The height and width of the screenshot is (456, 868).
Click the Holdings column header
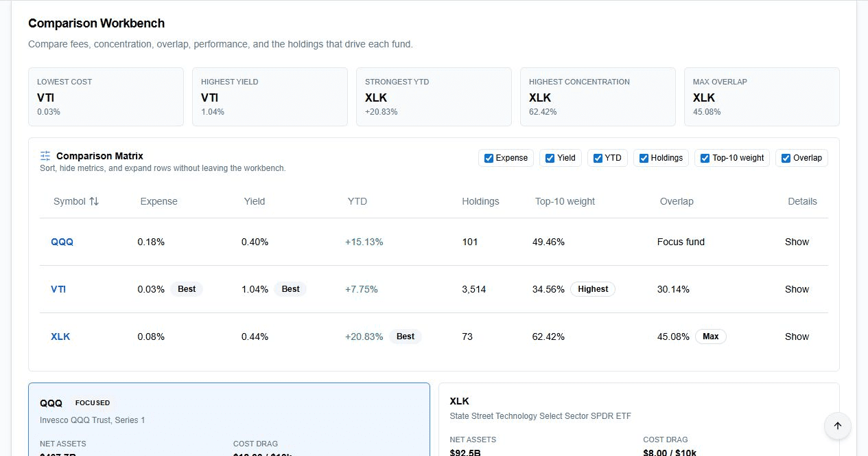pos(480,201)
